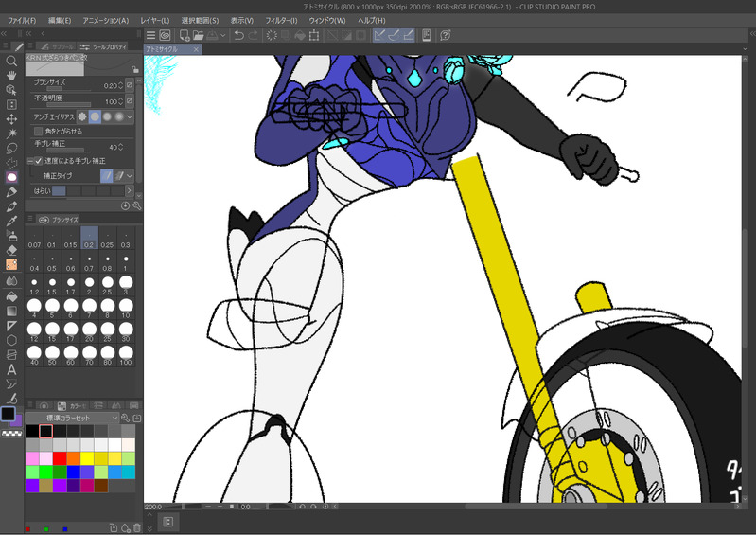Click the Redo arrow in the toolbar

tap(254, 35)
